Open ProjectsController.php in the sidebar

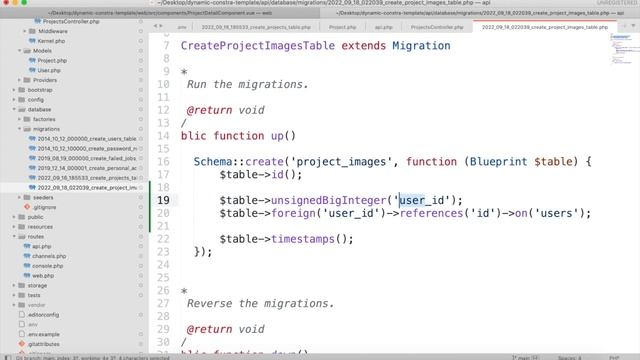point(71,21)
